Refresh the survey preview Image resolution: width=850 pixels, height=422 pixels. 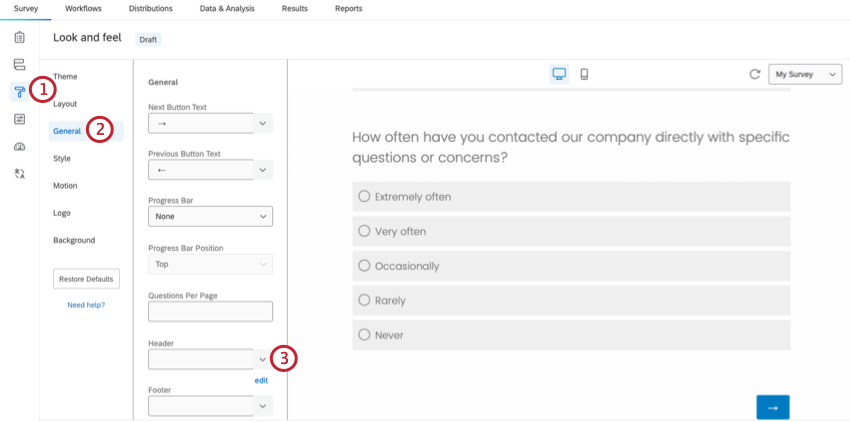click(x=755, y=74)
